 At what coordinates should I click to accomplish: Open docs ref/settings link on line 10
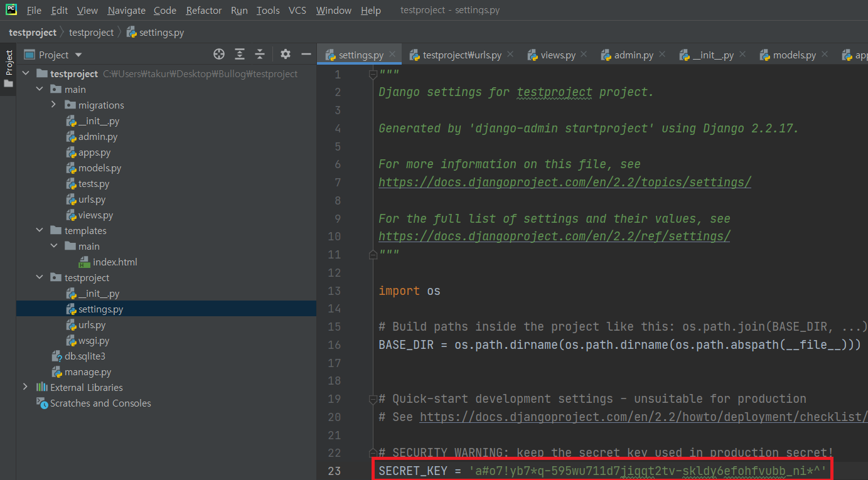pos(554,237)
